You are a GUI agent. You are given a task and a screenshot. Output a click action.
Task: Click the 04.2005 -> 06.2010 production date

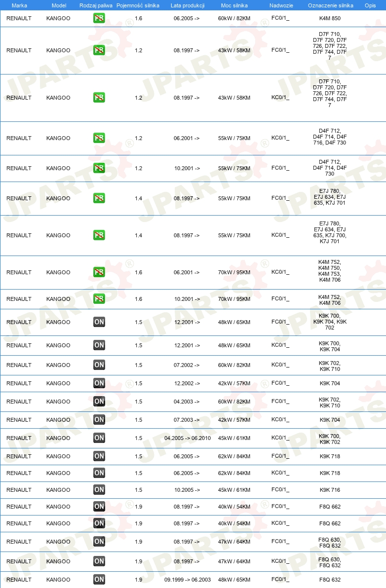pyautogui.click(x=188, y=438)
